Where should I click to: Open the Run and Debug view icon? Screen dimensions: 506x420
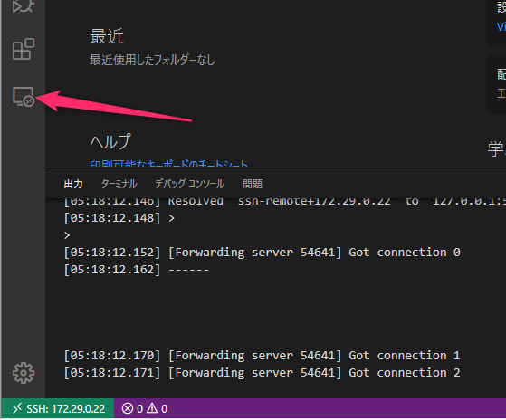(x=24, y=5)
